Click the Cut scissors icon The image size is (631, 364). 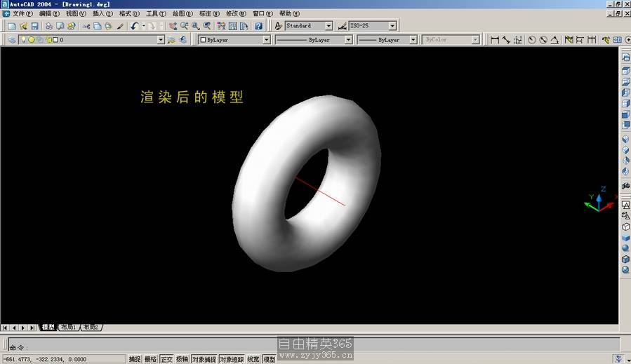tap(86, 26)
